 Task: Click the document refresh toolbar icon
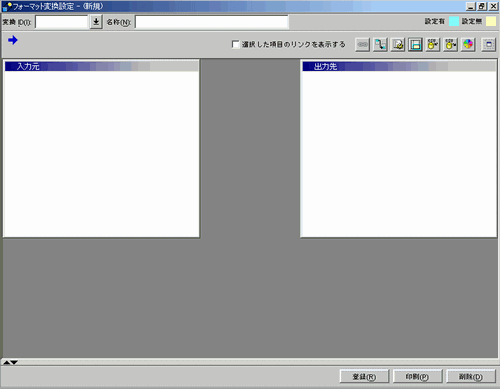point(398,44)
